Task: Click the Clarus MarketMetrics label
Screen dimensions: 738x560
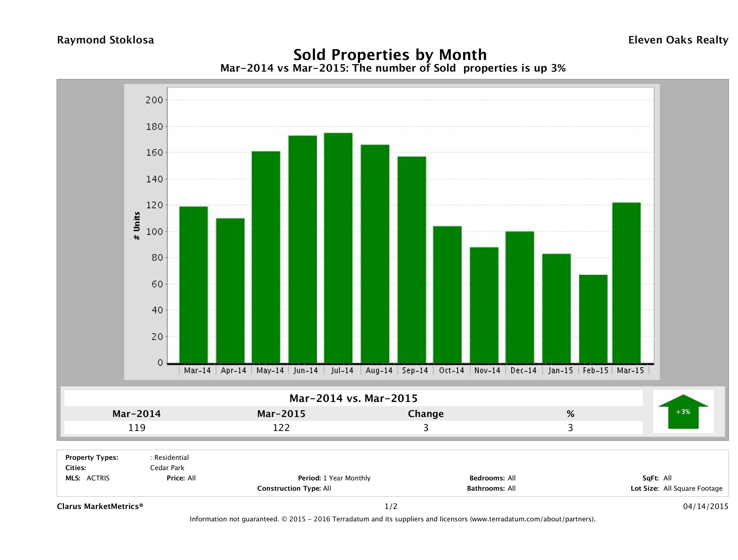Action: coord(100,506)
